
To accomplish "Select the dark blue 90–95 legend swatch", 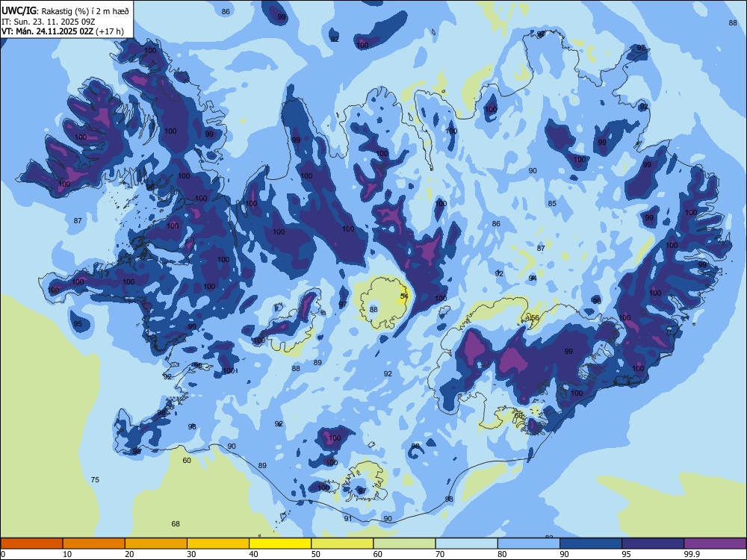I will coord(591,544).
